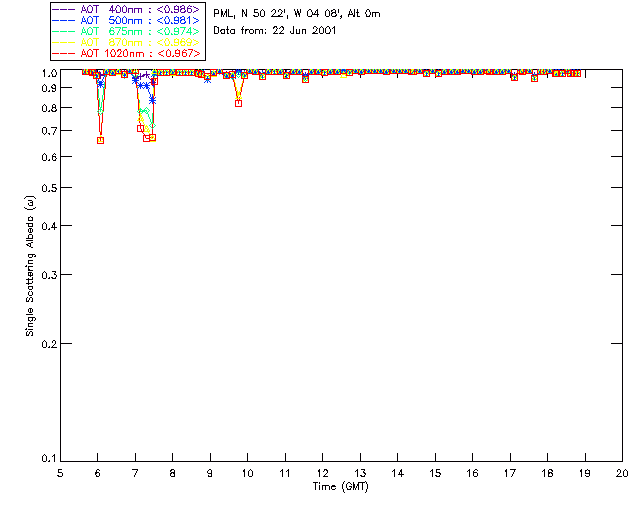Click the 0.7 y-axis tick label

pyautogui.click(x=49, y=131)
